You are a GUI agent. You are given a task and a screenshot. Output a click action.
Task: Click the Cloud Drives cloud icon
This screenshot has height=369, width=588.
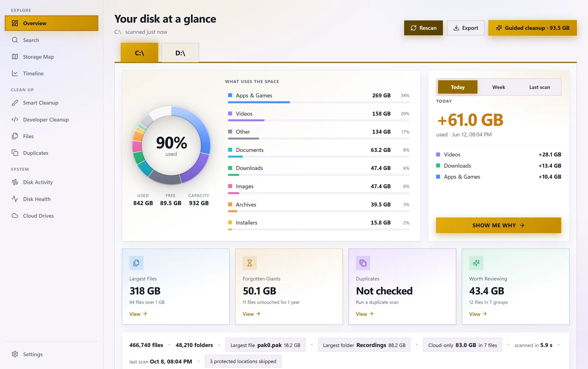coord(15,216)
